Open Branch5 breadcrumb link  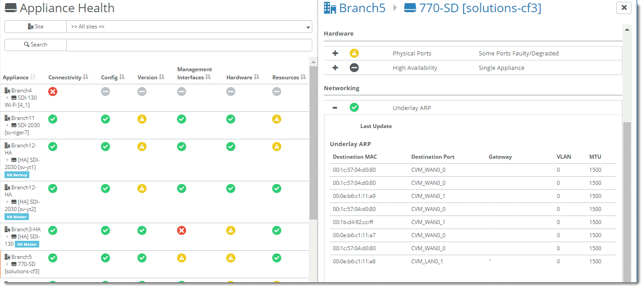[362, 8]
